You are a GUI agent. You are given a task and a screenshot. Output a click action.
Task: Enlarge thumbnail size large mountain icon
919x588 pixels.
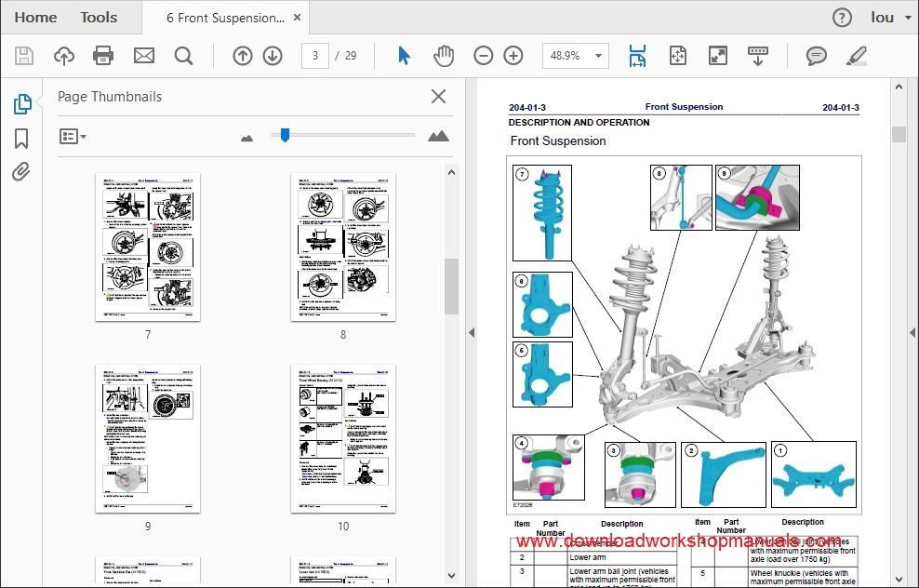[x=438, y=136]
